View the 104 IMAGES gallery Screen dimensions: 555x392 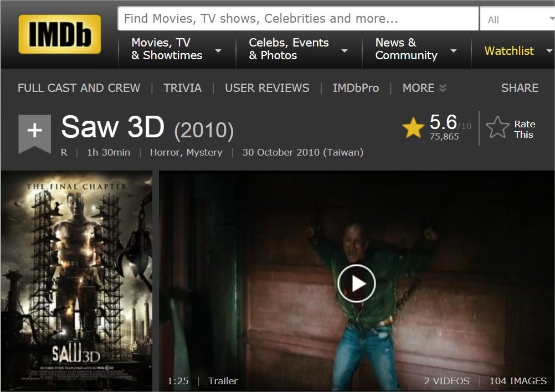click(518, 381)
